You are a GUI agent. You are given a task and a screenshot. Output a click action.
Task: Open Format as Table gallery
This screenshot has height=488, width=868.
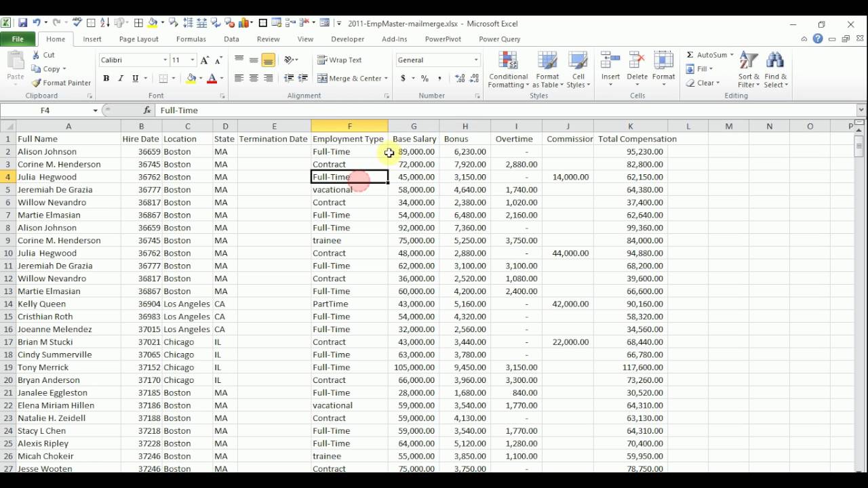547,70
